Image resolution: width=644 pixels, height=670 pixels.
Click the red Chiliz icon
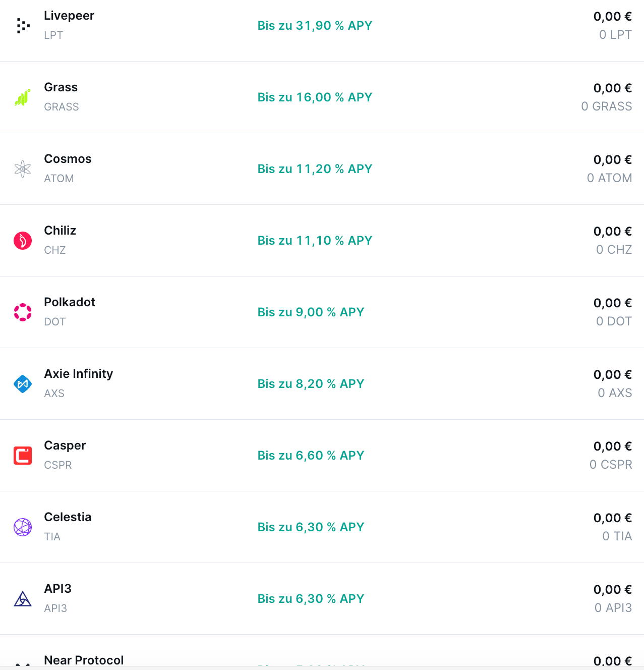[23, 241]
